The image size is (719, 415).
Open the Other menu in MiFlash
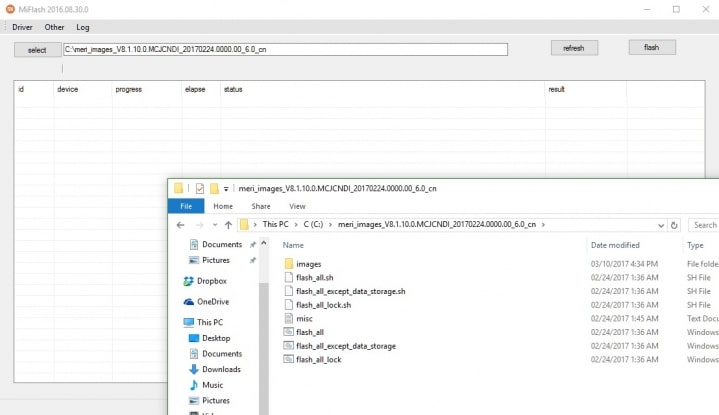tap(54, 28)
